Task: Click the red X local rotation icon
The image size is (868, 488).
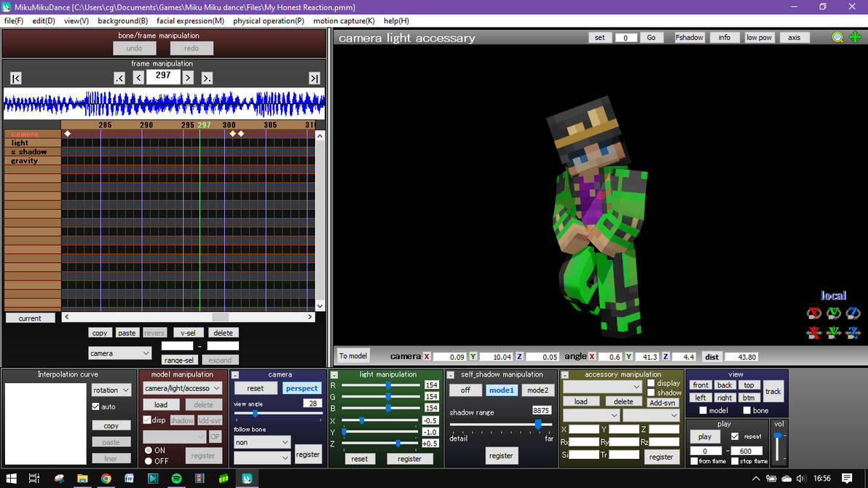Action: pyautogui.click(x=814, y=313)
